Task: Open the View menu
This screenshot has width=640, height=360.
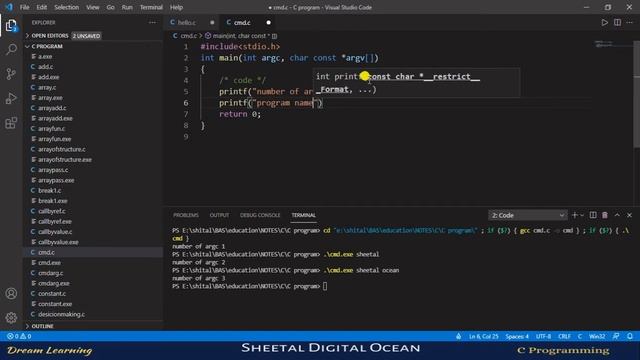Action: click(x=93, y=7)
